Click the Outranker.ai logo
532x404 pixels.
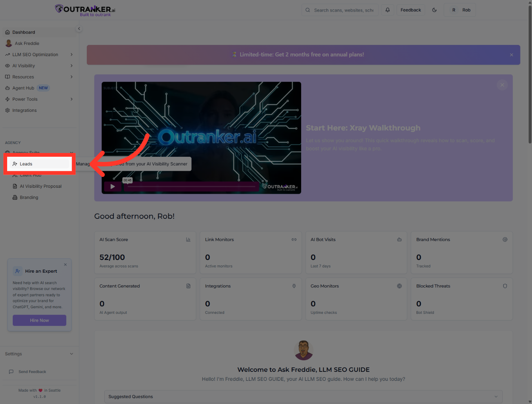click(85, 10)
